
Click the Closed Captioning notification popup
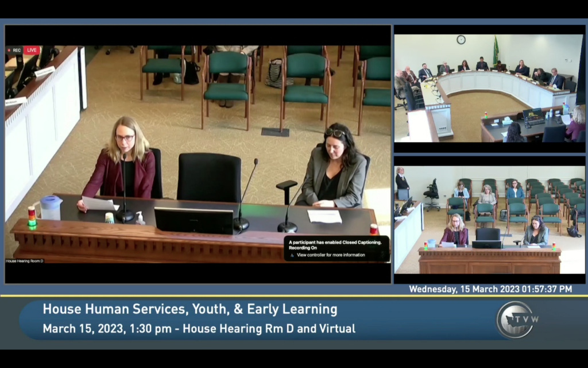pyautogui.click(x=336, y=248)
